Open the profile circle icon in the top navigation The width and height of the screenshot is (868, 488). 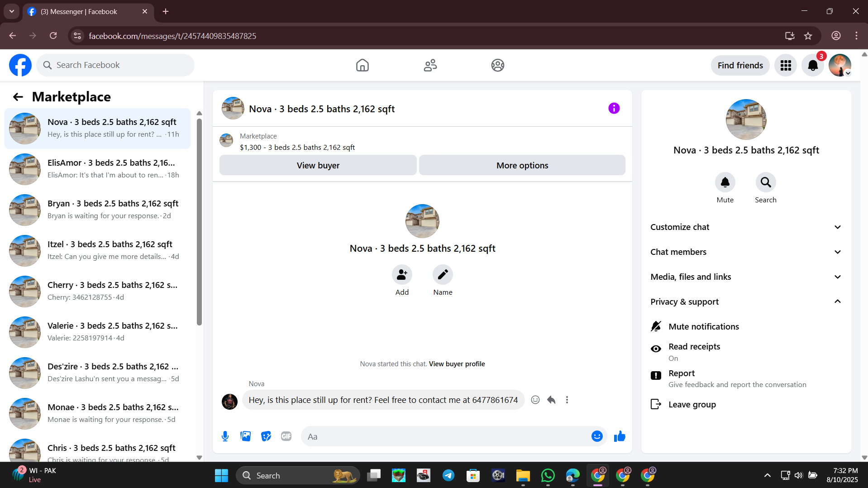point(497,65)
